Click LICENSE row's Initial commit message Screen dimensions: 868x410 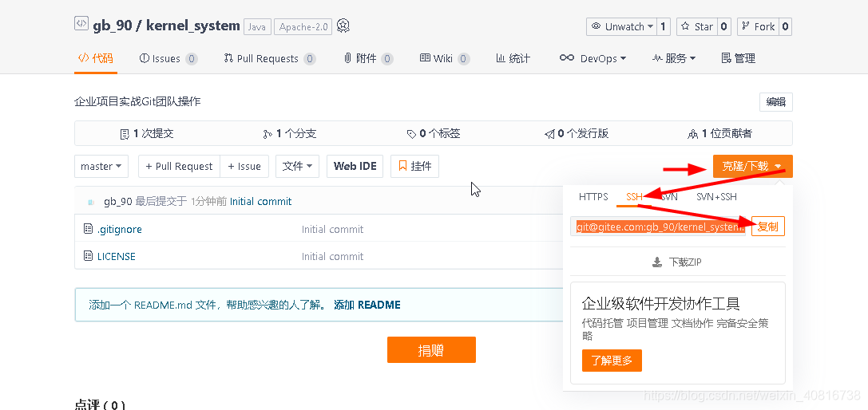pyautogui.click(x=333, y=256)
